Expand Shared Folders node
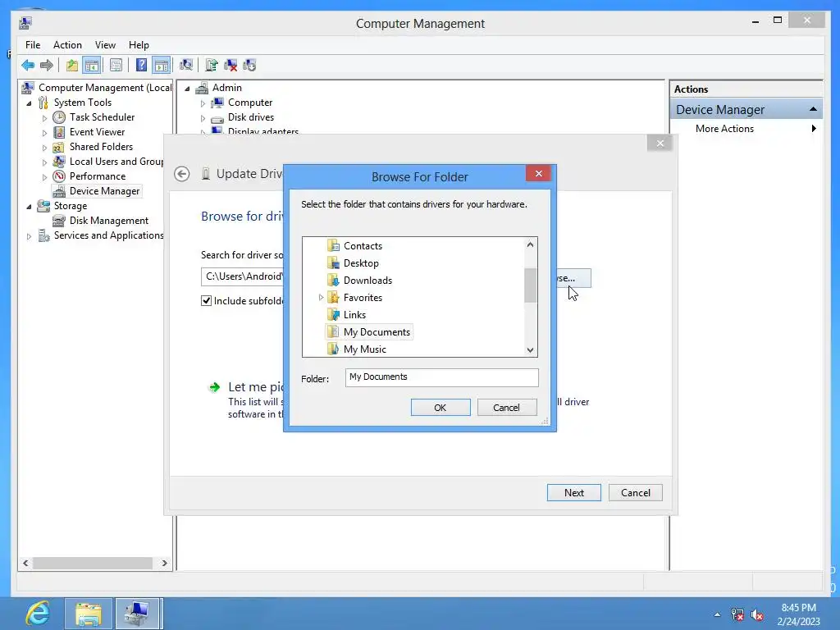The image size is (840, 630). coord(44,148)
